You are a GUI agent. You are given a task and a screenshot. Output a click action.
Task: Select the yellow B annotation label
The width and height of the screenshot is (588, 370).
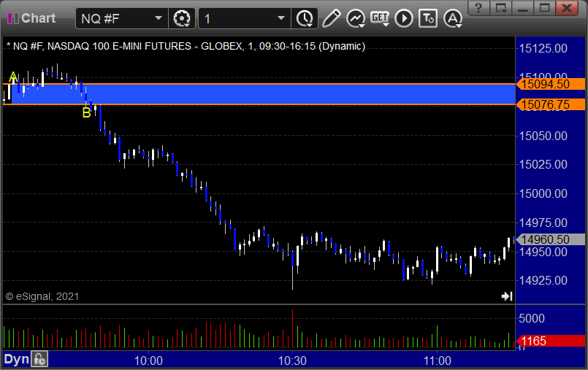tap(86, 112)
